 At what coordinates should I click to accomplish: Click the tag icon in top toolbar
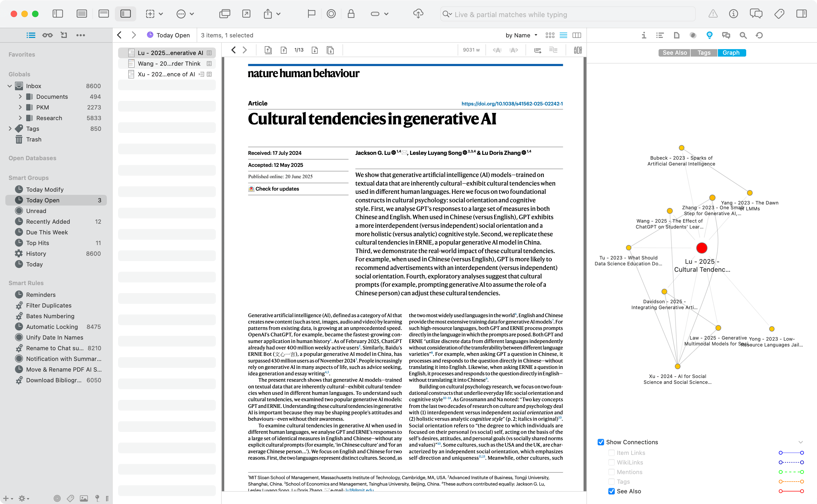pyautogui.click(x=779, y=14)
